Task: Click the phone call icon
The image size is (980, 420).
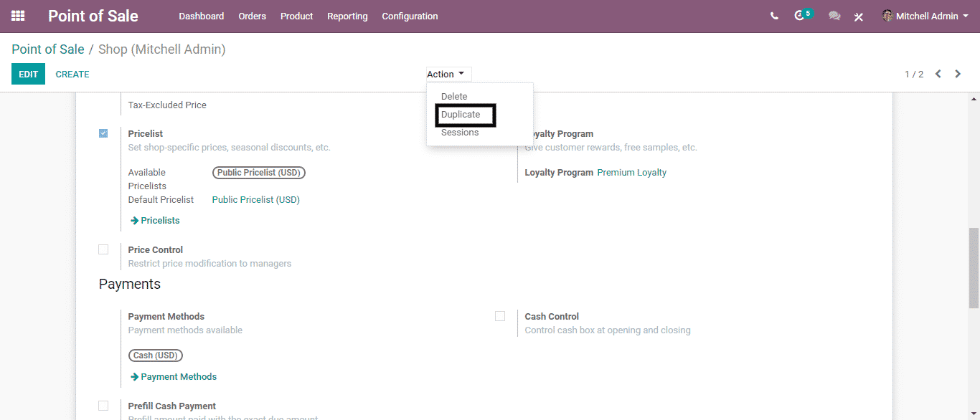Action: (774, 16)
